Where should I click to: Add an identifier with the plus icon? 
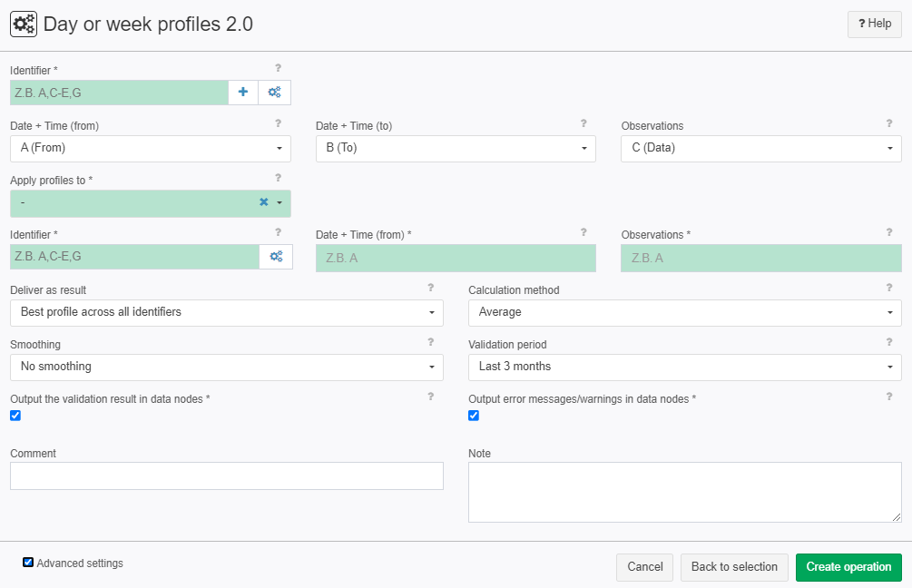pos(243,92)
